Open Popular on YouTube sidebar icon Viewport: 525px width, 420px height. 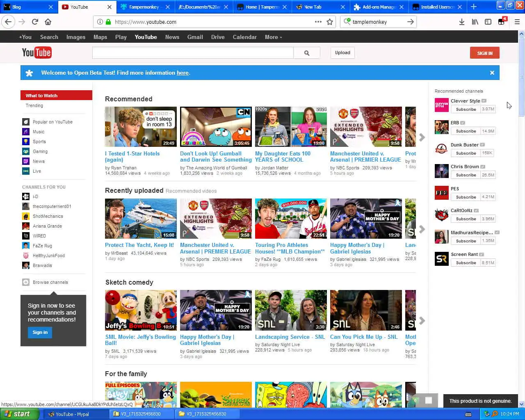coord(26,122)
